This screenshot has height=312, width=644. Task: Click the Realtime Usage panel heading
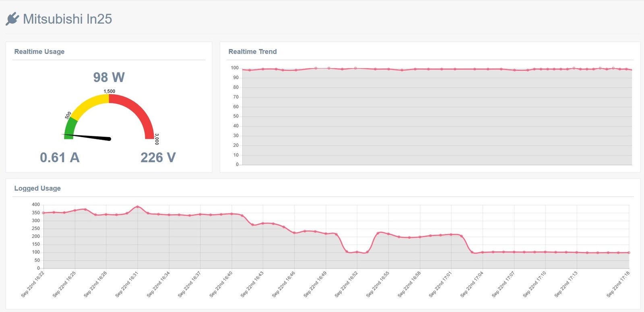pyautogui.click(x=39, y=51)
